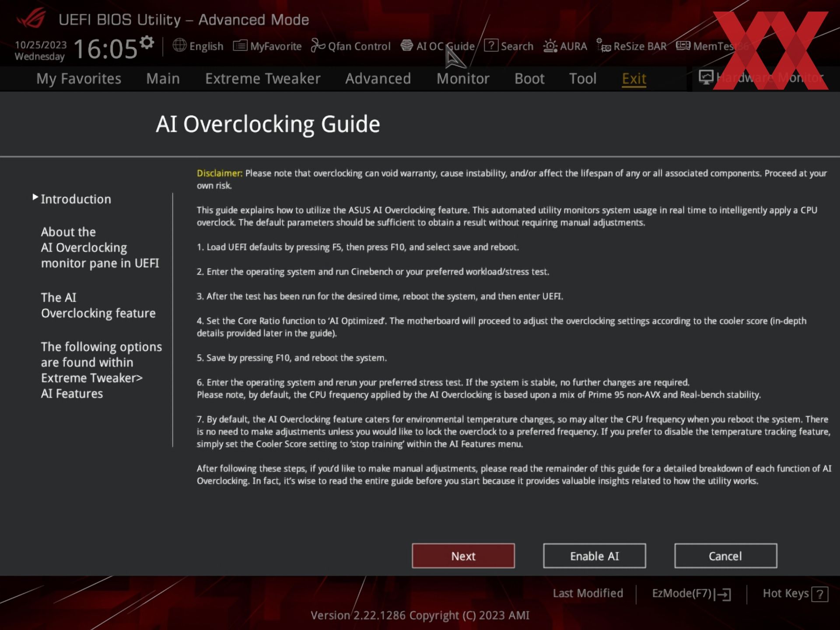This screenshot has width=840, height=630.
Task: Open the Advanced tab
Action: (378, 79)
